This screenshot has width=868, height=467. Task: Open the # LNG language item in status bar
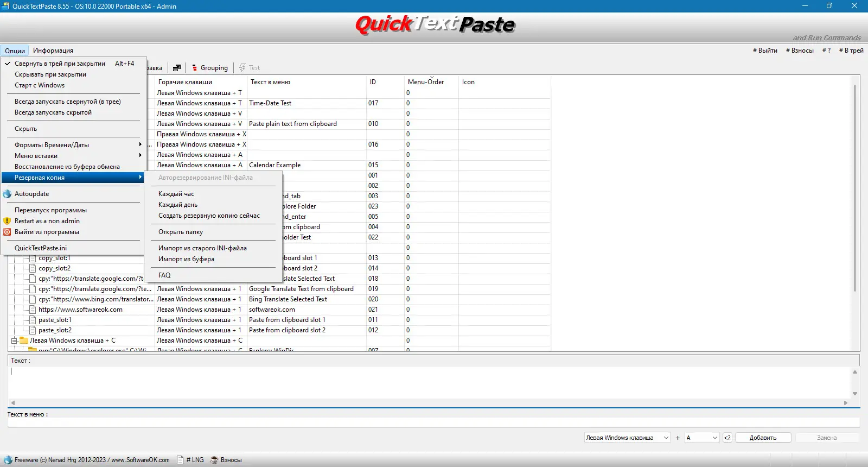click(x=190, y=460)
